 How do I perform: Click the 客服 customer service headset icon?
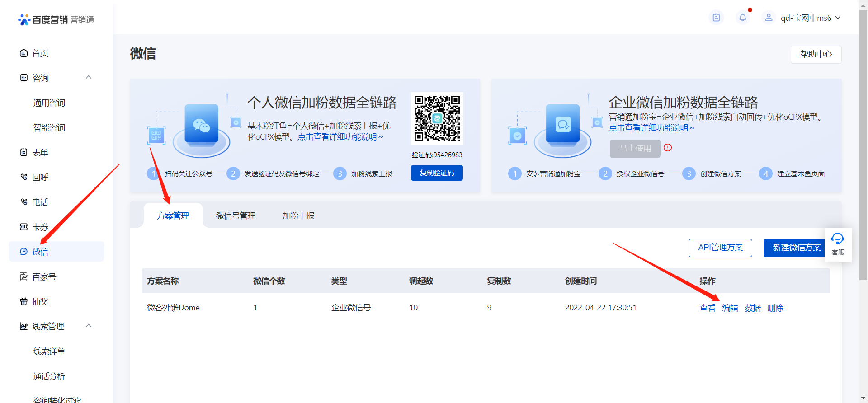(x=838, y=239)
